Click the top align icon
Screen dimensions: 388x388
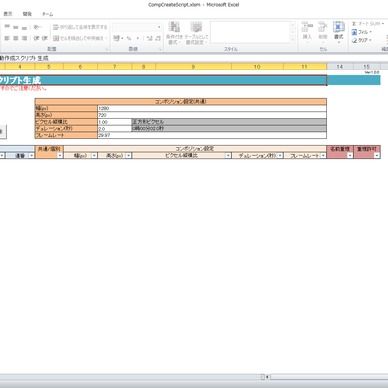click(x=7, y=27)
